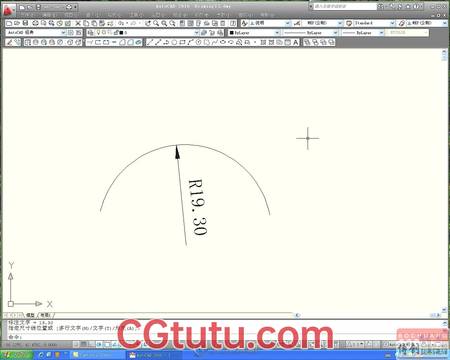Open the AutoCAD workspace dropdown
Viewport: 450px width, 360px height.
point(36,33)
